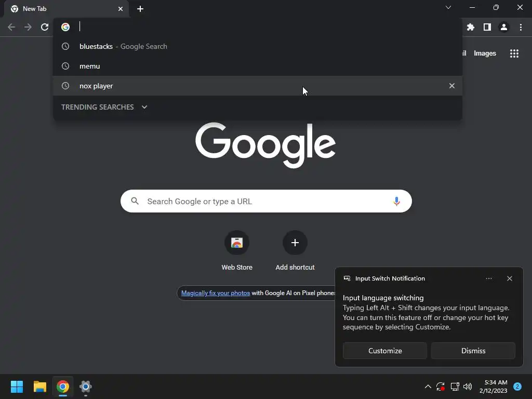Screen dimensions: 532x399
Task: Collapse the Trending Searches section
Action: tap(144, 107)
